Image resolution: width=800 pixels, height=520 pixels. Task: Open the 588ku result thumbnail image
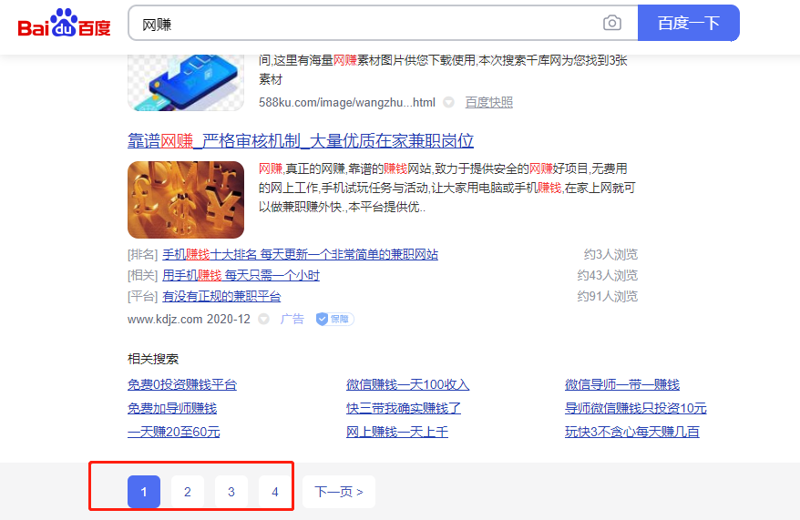tap(186, 82)
